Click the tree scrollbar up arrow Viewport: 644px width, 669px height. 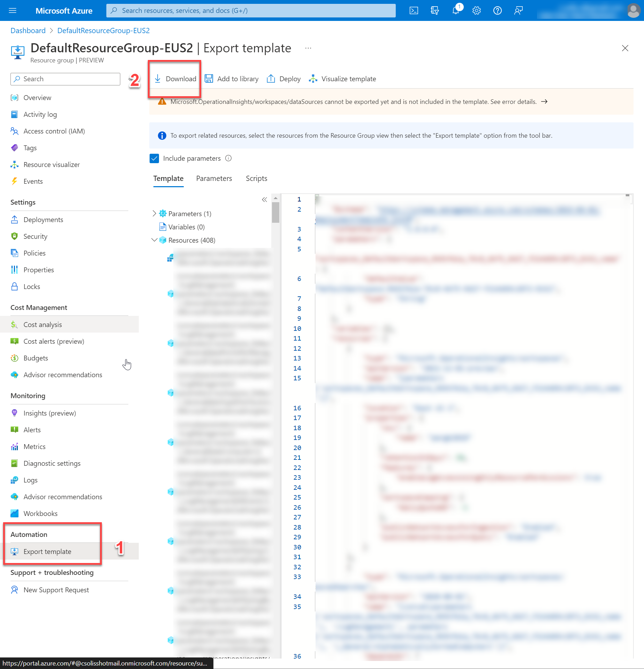(x=275, y=198)
